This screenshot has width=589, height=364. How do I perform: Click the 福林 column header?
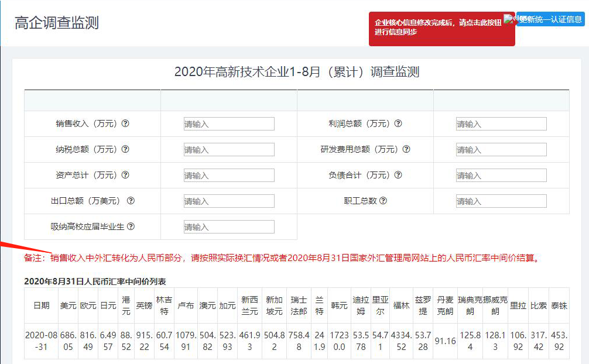coord(401,305)
